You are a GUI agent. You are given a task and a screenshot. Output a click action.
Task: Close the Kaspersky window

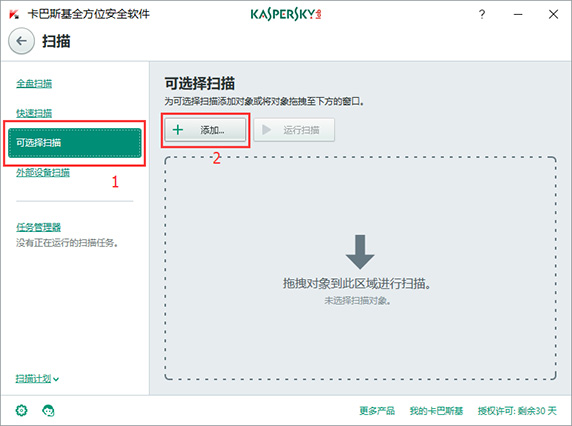(x=553, y=14)
